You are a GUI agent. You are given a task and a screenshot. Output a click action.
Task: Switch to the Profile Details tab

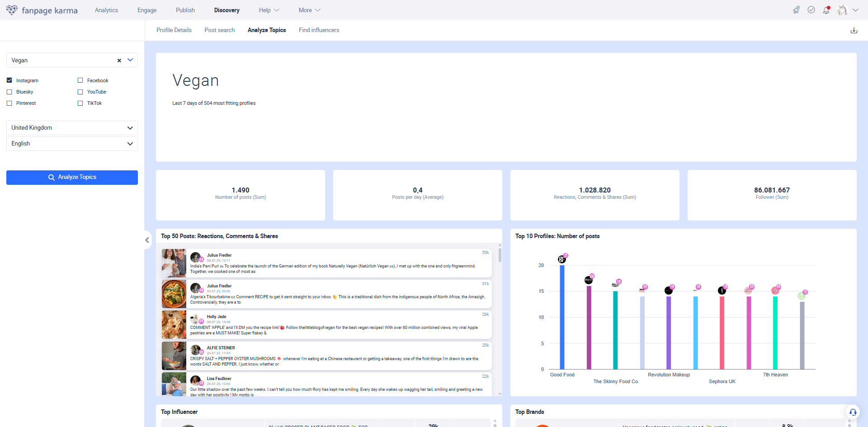click(x=174, y=30)
